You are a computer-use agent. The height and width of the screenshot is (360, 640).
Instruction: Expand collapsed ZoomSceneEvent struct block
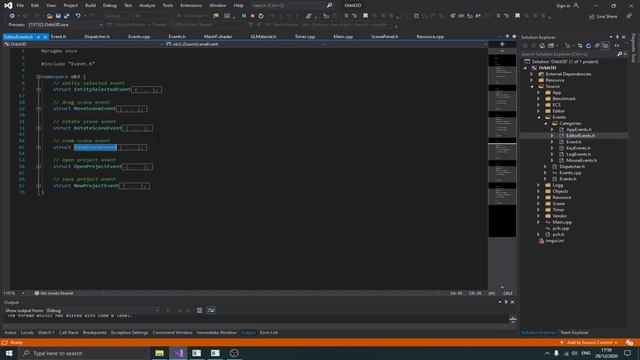38,147
